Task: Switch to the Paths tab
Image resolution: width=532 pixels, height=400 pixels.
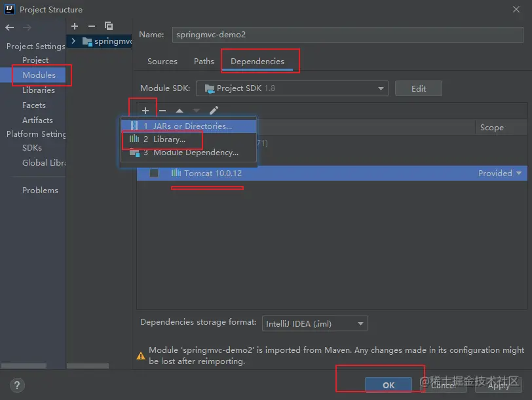Action: [204, 62]
